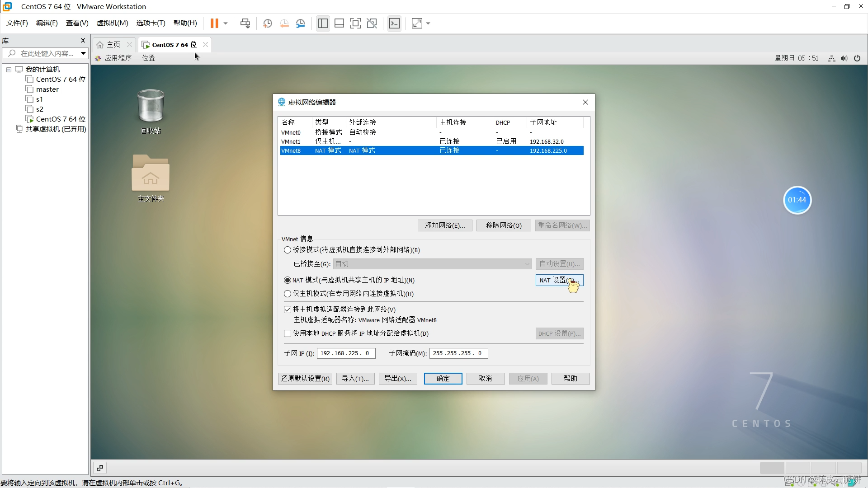Open the 虚拟机(M) menu
The height and width of the screenshot is (488, 868).
[x=112, y=23]
